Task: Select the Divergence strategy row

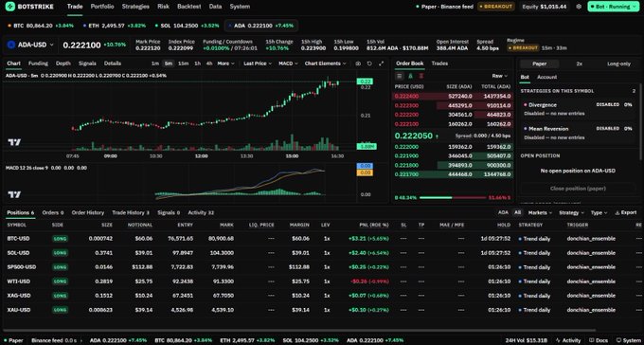Action: pyautogui.click(x=578, y=109)
